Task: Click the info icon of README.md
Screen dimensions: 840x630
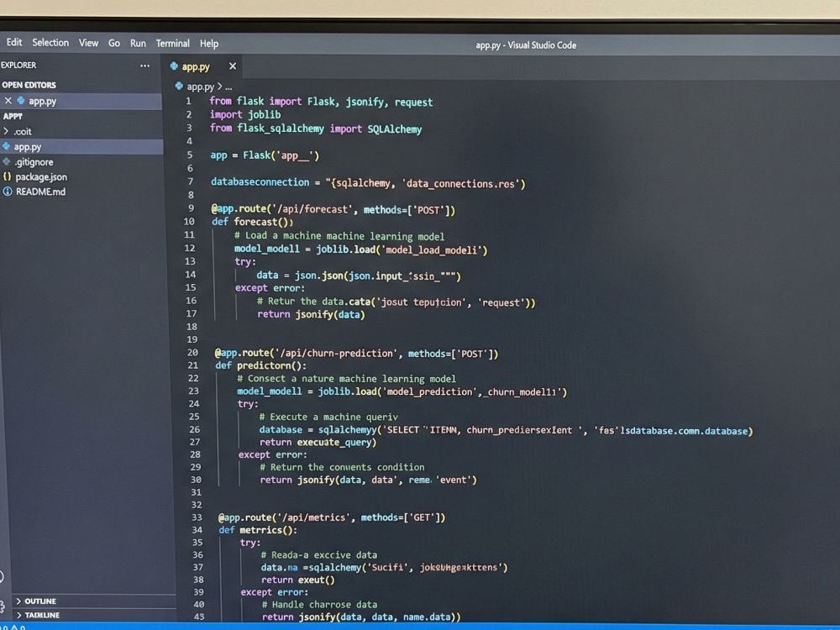Action: pos(8,192)
